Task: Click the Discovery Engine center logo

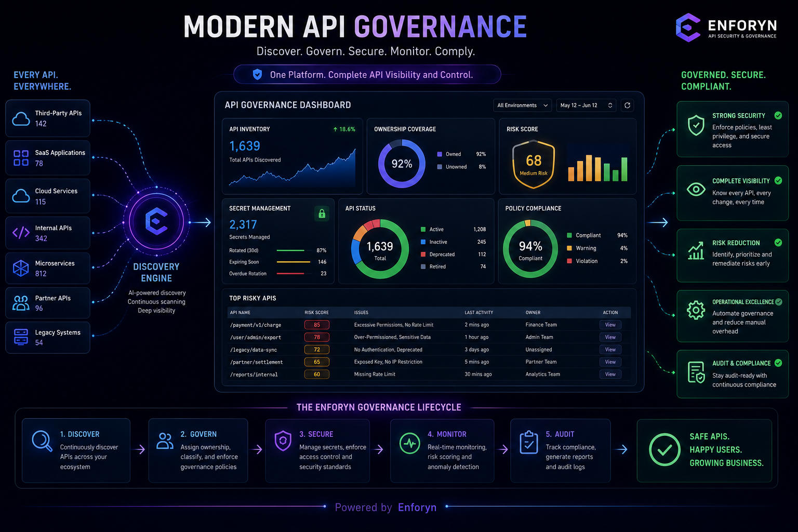Action: point(156,221)
